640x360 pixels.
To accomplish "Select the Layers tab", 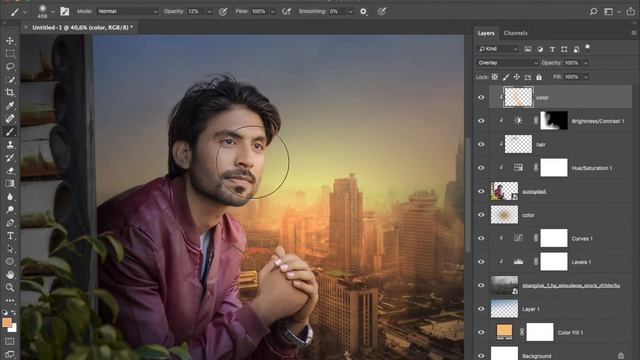I will (486, 33).
